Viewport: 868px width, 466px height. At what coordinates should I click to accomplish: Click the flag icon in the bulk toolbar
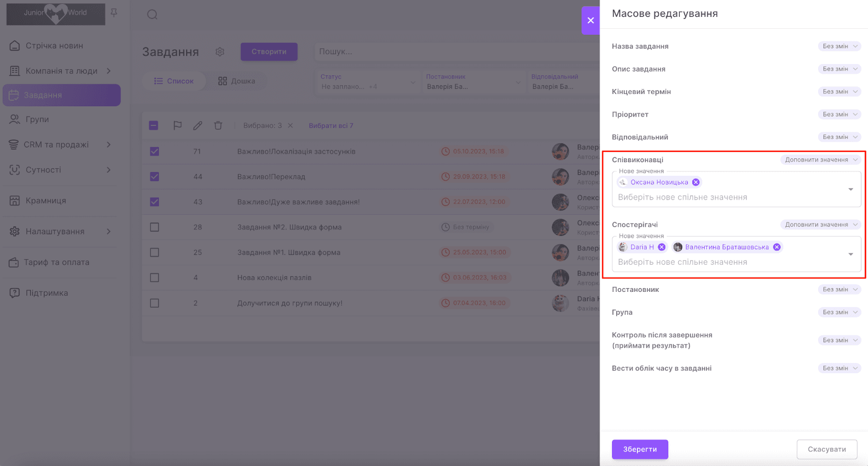[x=177, y=125]
